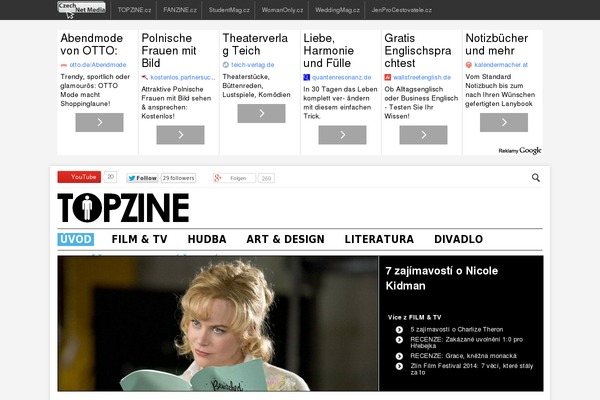This screenshot has width=600, height=400.
Task: Click the Google+ Folgen button
Action: click(x=234, y=178)
